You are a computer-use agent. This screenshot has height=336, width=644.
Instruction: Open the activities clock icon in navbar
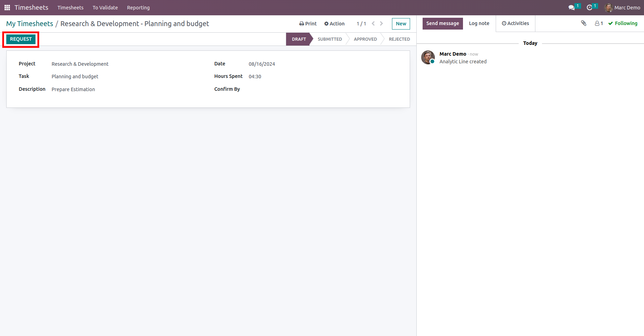coord(589,7)
